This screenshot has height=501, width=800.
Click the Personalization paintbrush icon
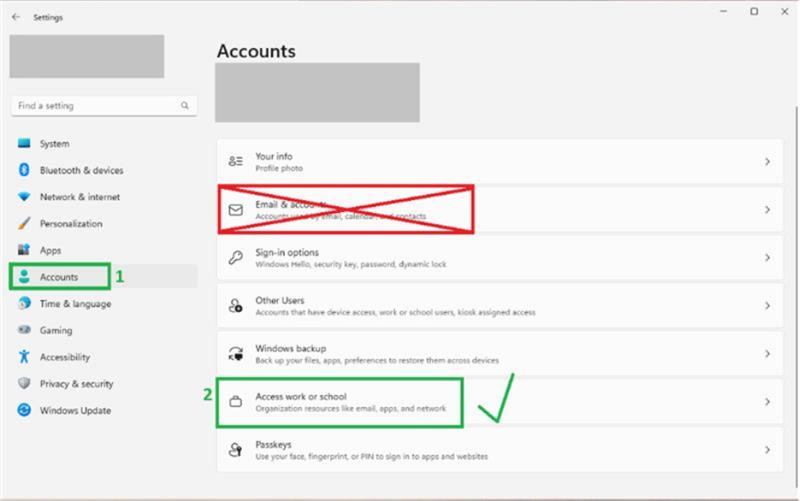pyautogui.click(x=24, y=223)
